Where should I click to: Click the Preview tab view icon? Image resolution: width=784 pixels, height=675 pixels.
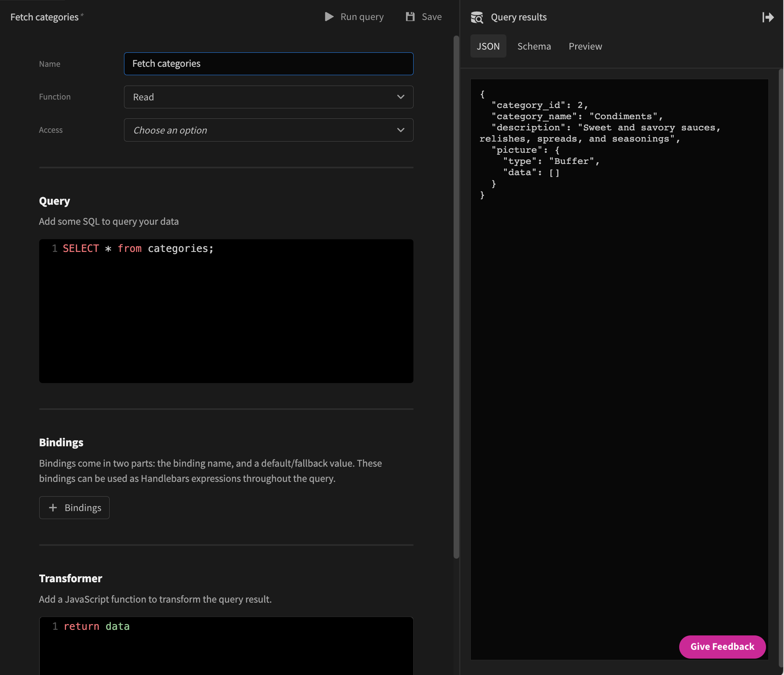point(585,46)
